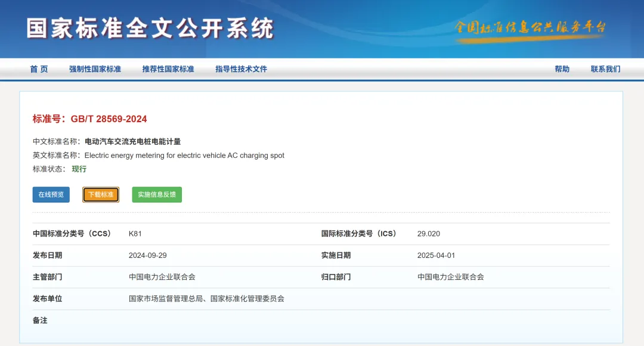Viewport: 644px width, 346px height.
Task: Click the 主管部门 label
Action: coord(48,277)
